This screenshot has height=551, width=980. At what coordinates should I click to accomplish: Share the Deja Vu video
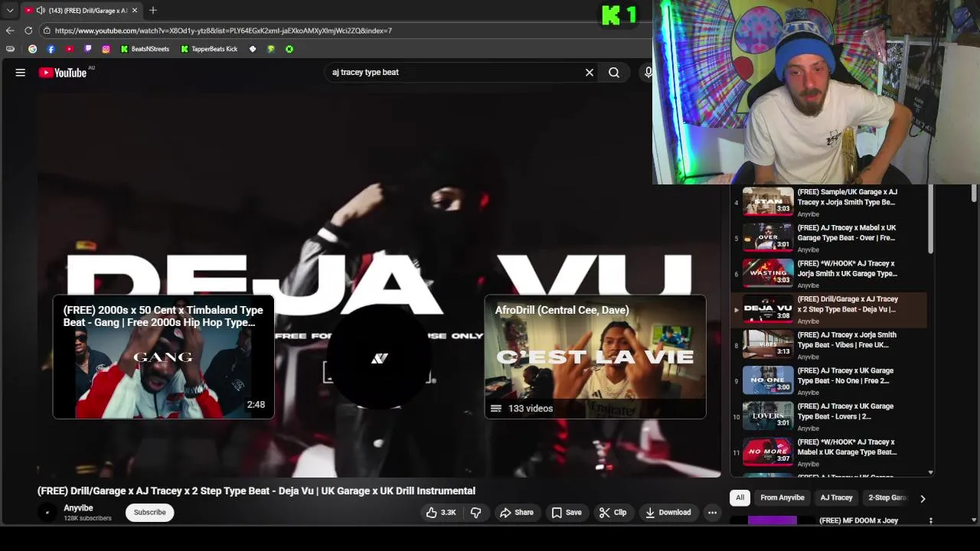pos(517,513)
